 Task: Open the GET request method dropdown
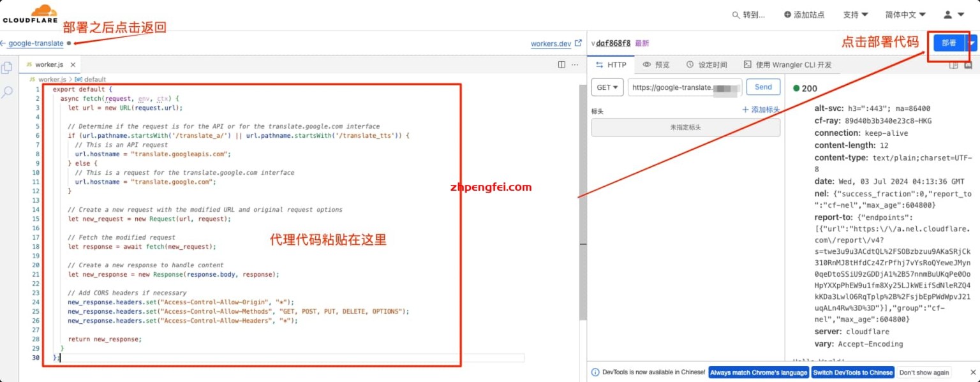(607, 87)
